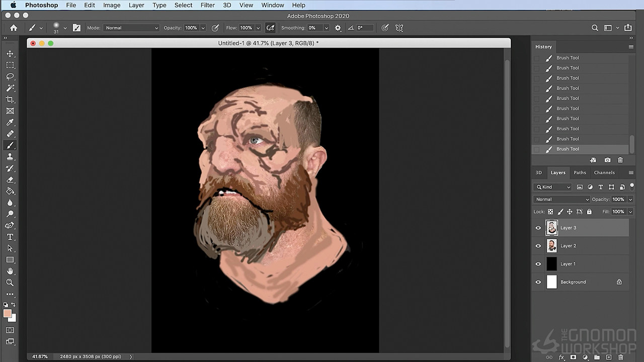Viewport: 644px width, 362px height.
Task: Choose the Crop tool
Action: point(10,100)
